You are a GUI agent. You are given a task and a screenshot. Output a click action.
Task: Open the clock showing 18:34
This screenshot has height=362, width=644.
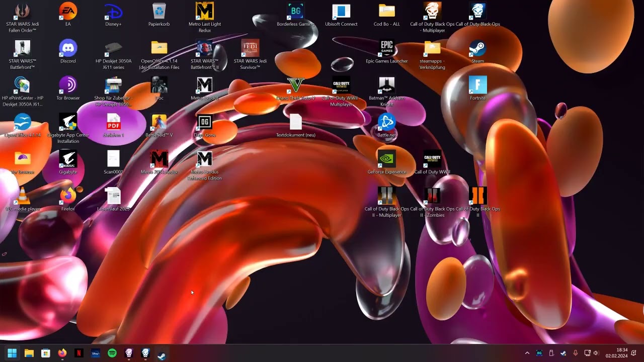click(616, 353)
